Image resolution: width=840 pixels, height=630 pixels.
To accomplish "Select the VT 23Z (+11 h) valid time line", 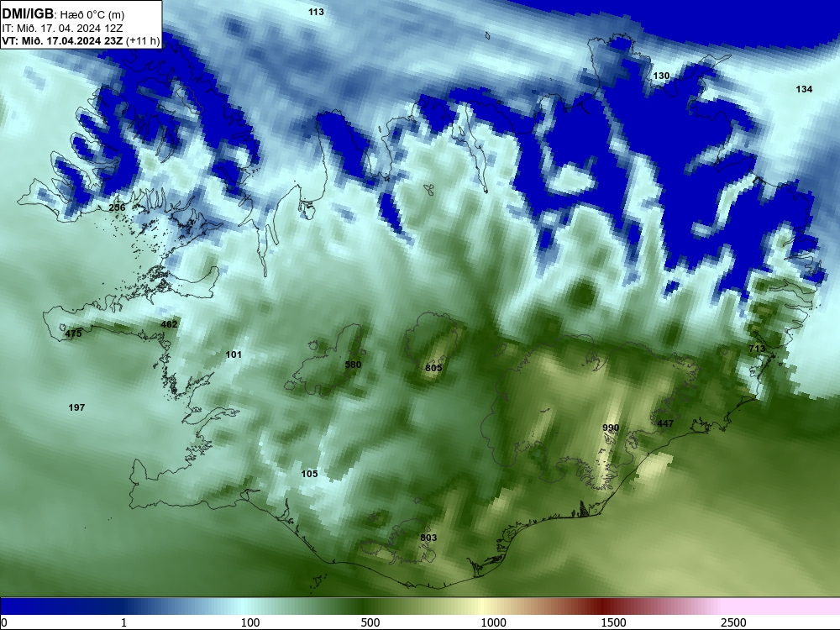I will 81,40.
